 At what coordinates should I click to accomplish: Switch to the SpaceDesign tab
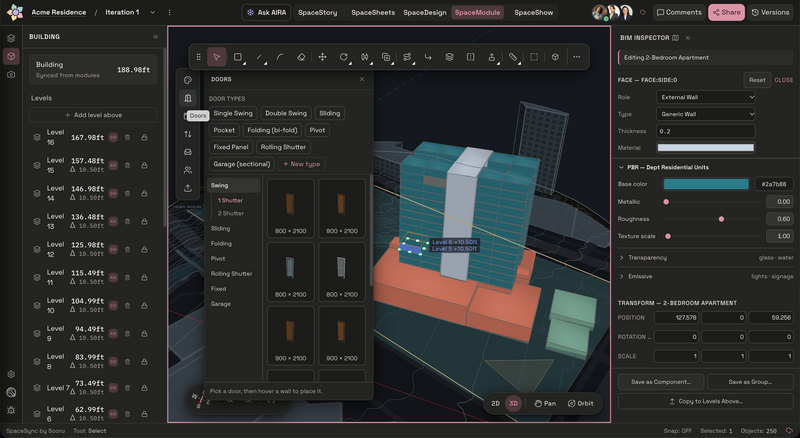pos(424,12)
